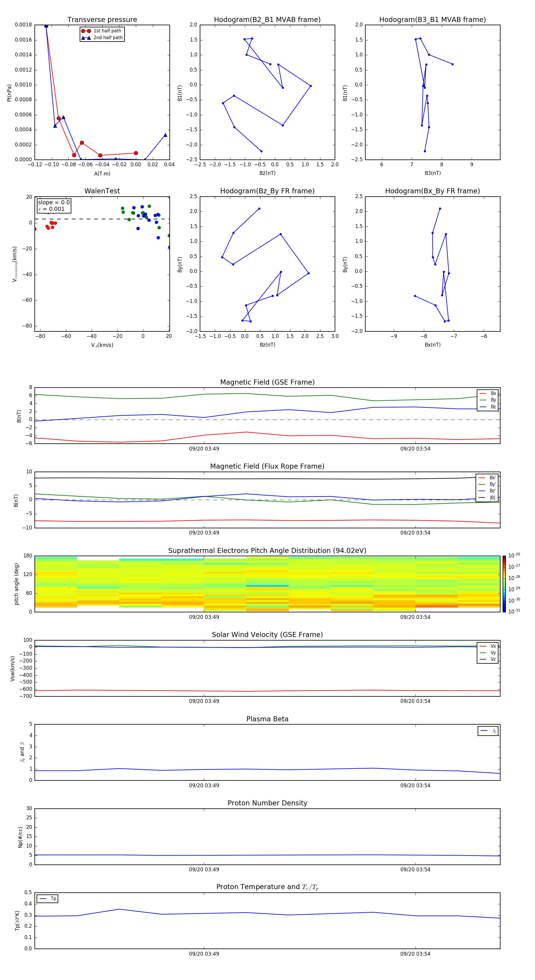Select By in GSE magnetic field legend
Viewport: 535px width, 980px height.
[x=488, y=400]
